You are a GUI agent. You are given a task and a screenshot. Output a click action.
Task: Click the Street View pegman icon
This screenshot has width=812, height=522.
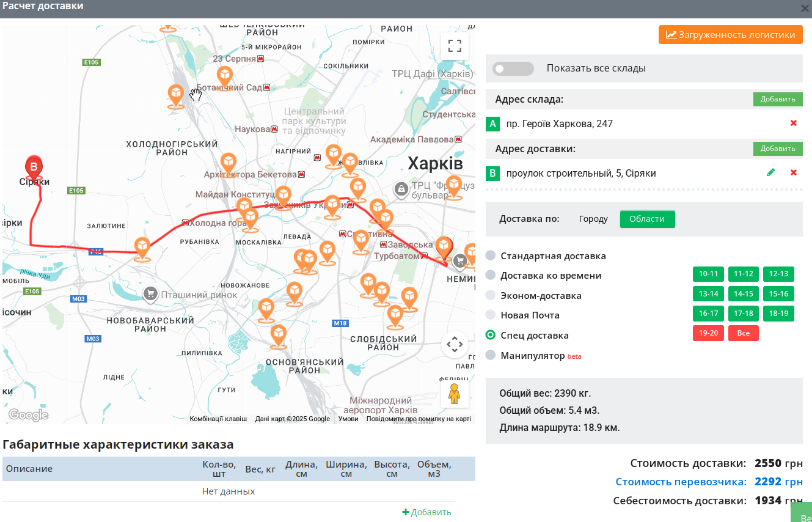(x=454, y=394)
